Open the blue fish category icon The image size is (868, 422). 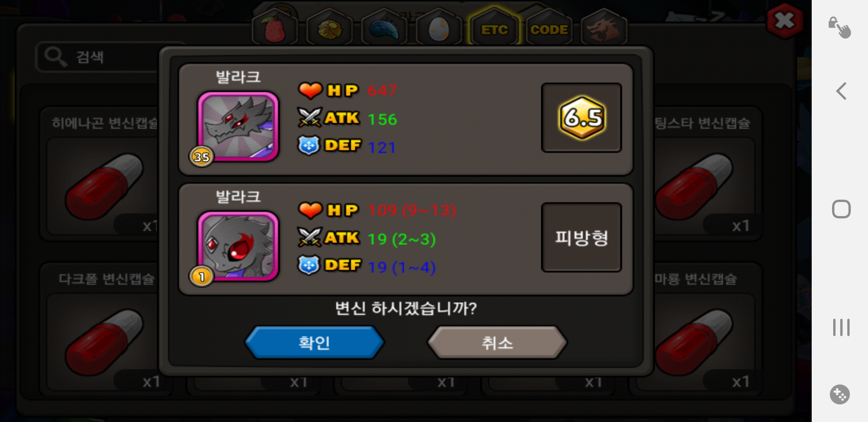[x=384, y=28]
